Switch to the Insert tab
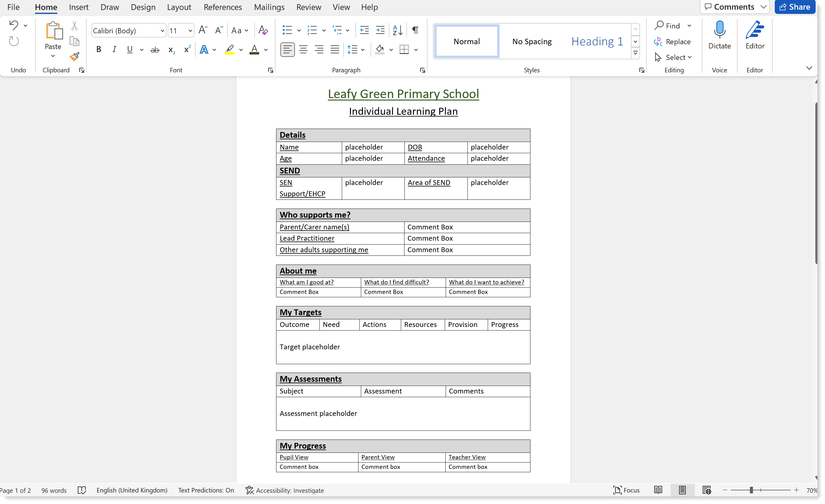 click(x=79, y=7)
